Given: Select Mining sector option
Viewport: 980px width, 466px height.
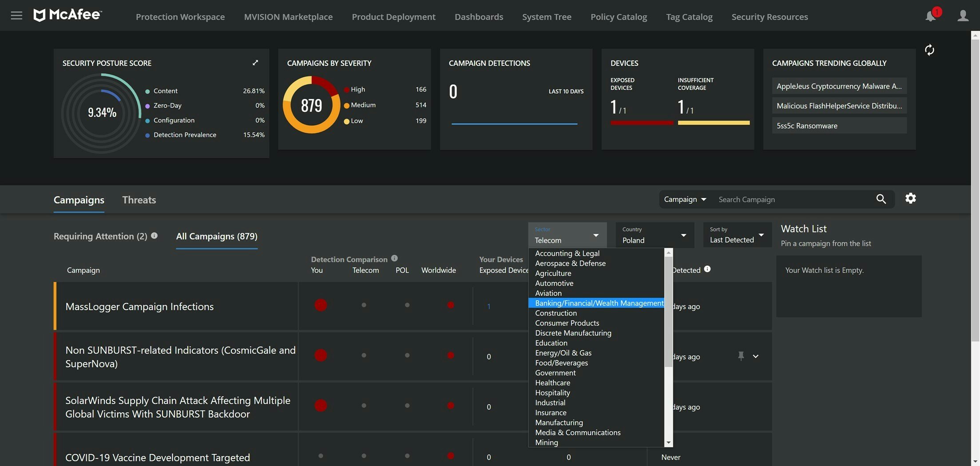Looking at the screenshot, I should tap(596, 442).
